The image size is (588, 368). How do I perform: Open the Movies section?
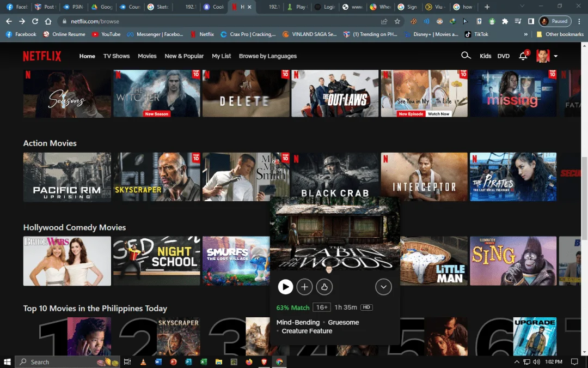(147, 56)
